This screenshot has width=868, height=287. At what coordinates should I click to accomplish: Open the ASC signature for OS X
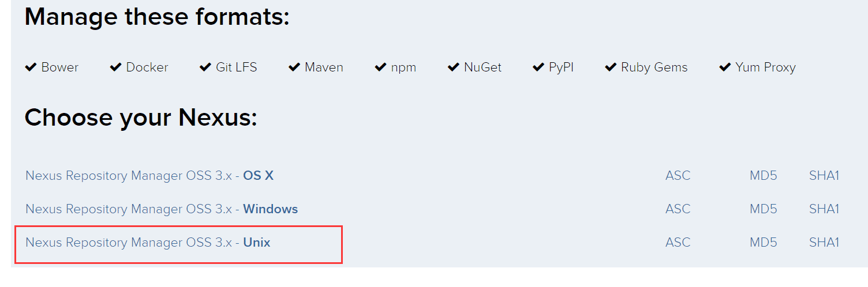click(x=678, y=175)
